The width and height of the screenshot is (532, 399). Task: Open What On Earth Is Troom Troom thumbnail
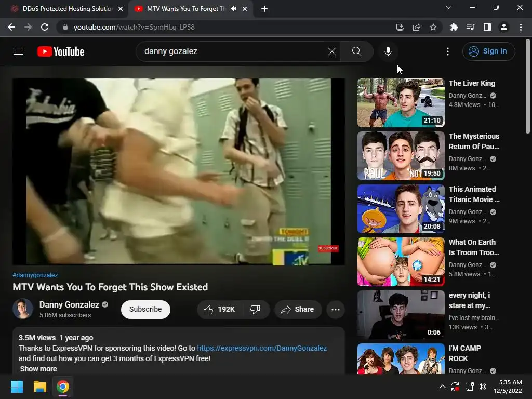coord(401,262)
